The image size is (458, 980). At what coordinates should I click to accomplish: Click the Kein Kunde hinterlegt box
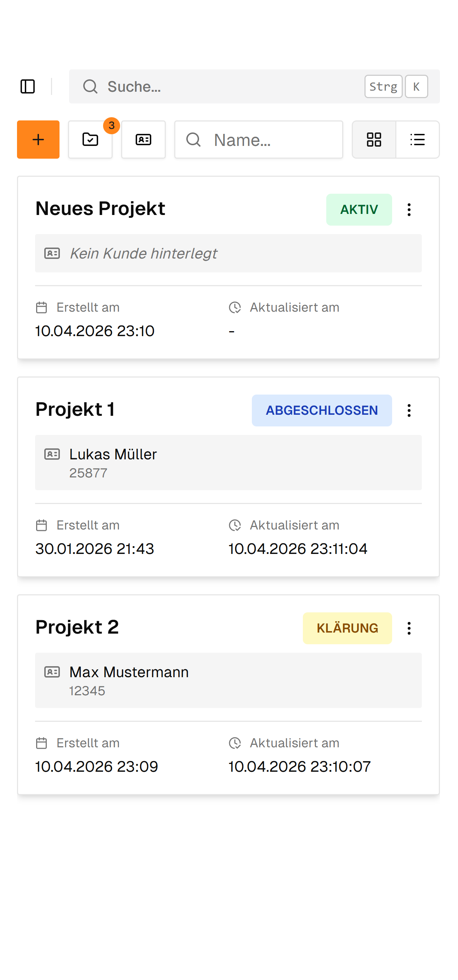pyautogui.click(x=228, y=253)
